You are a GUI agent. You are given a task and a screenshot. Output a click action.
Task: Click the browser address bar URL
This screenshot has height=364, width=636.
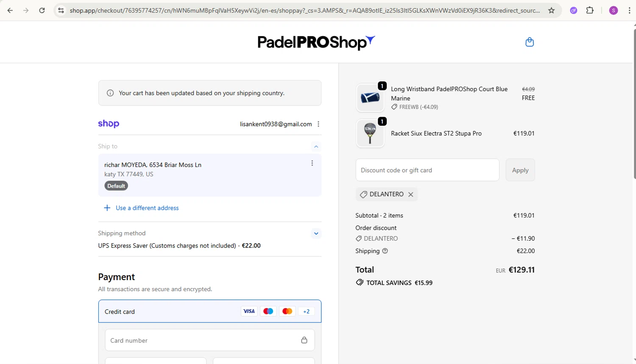[305, 11]
